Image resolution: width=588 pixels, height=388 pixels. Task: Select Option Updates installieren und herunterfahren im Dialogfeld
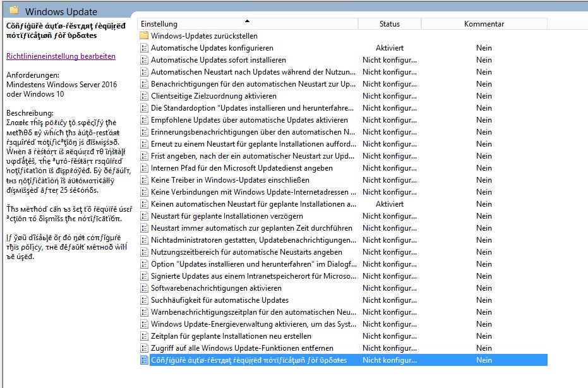pyautogui.click(x=254, y=264)
